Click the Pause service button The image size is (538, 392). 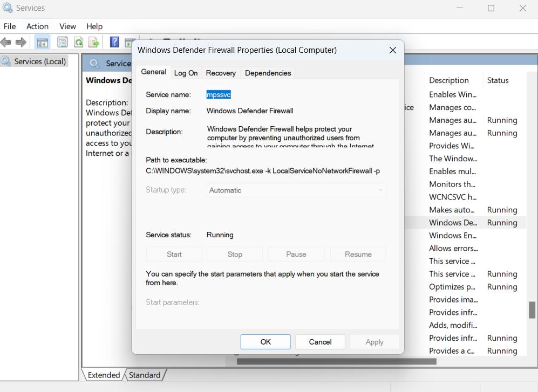click(x=296, y=254)
